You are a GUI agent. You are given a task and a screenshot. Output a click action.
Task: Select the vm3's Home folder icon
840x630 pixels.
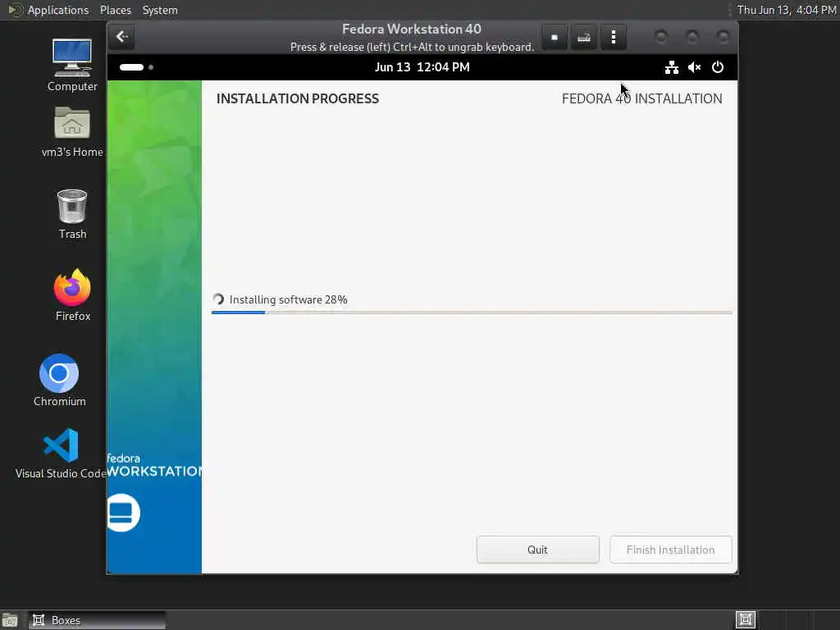click(72, 132)
